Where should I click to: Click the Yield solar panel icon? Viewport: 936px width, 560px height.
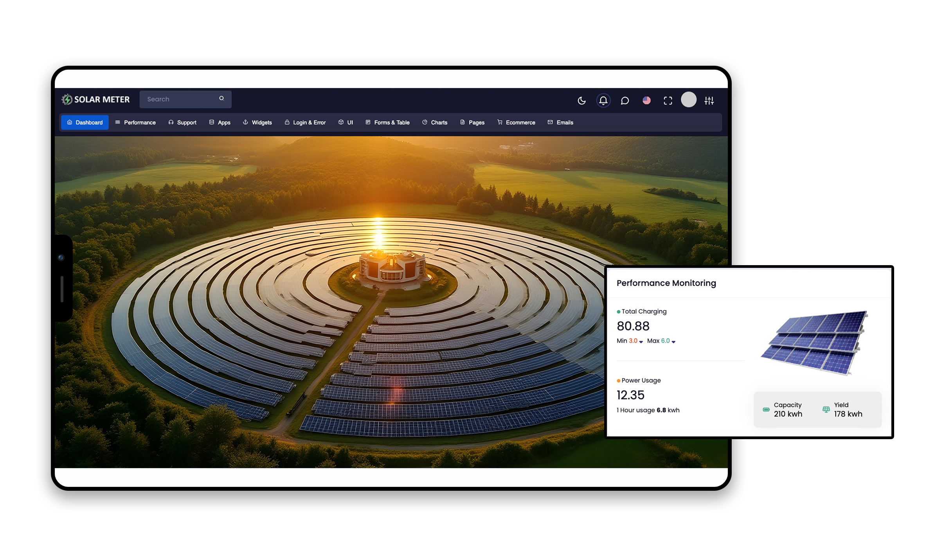tap(826, 409)
